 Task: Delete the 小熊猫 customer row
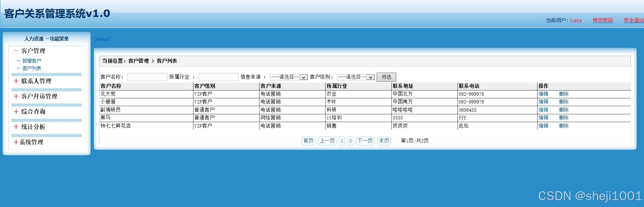[x=564, y=102]
